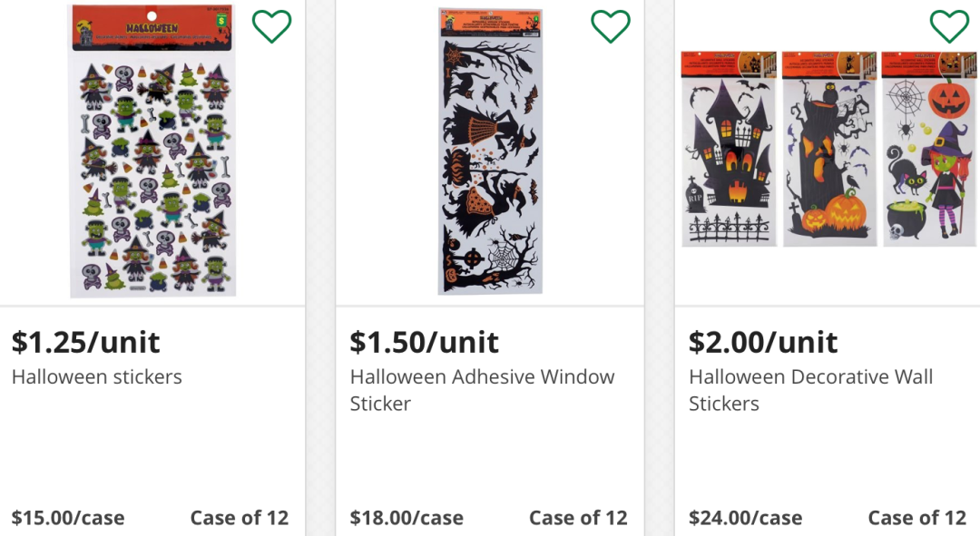Select the haunted house wall sticker pack image
This screenshot has width=980, height=536.
[x=730, y=149]
